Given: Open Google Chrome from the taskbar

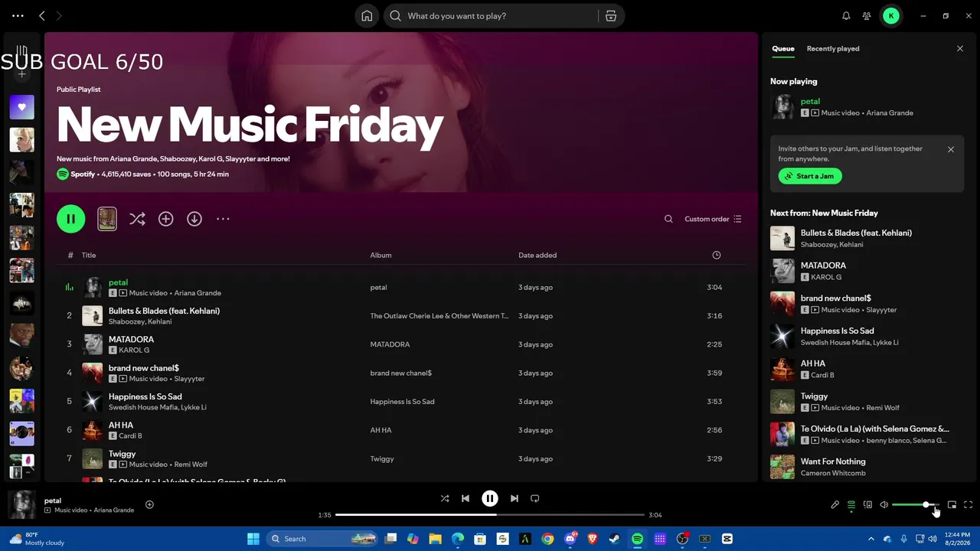Looking at the screenshot, I should point(547,539).
